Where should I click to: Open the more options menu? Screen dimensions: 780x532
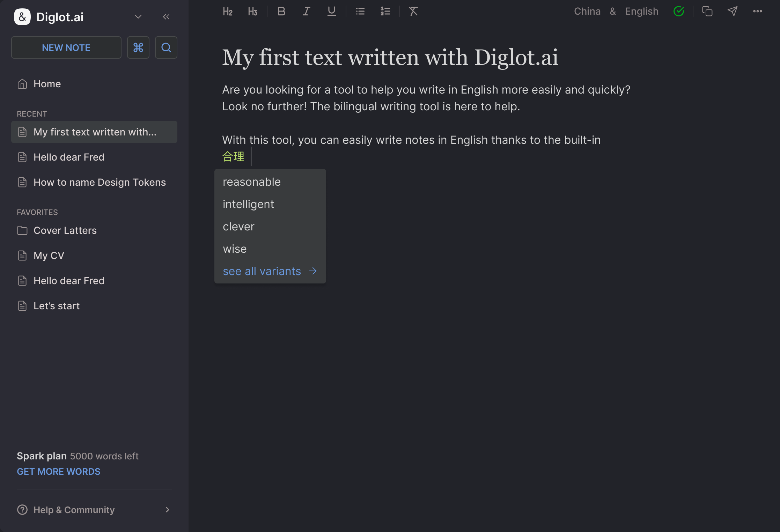tap(758, 11)
